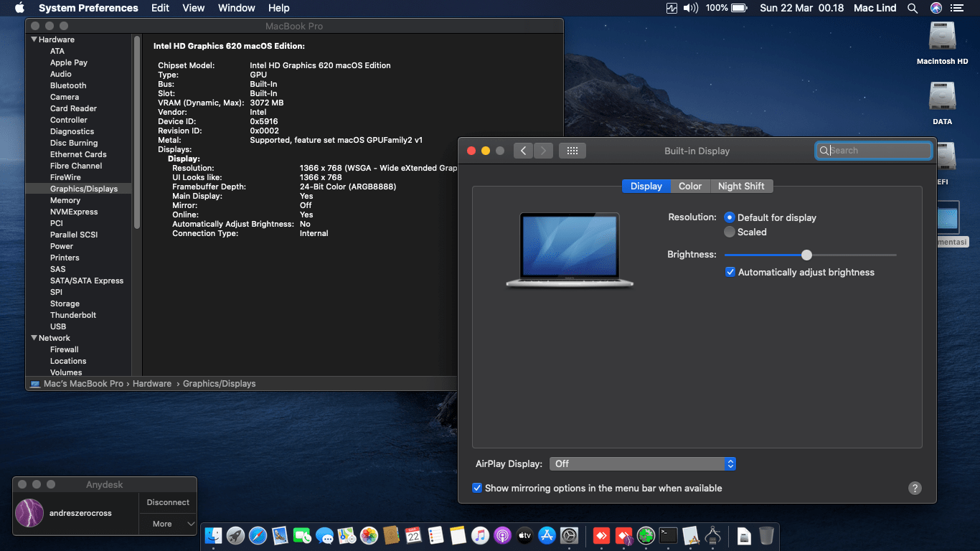This screenshot has width=980, height=551.
Task: Click Mac Lind user name in menu bar
Action: 875,8
